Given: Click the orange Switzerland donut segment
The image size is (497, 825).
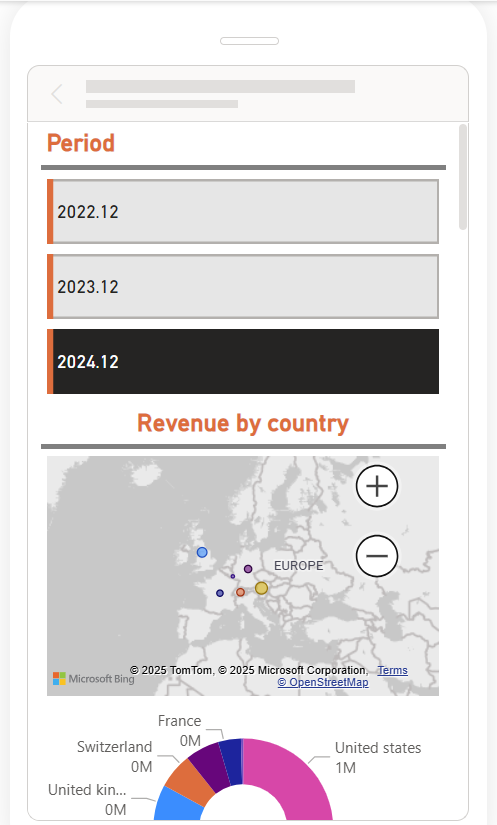Looking at the screenshot, I should [190, 781].
